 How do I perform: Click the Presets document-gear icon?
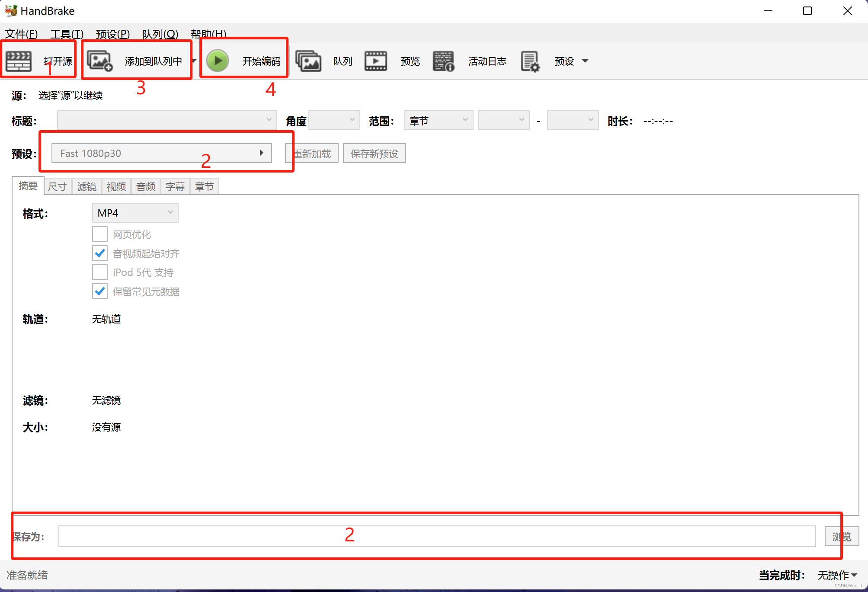coord(530,61)
